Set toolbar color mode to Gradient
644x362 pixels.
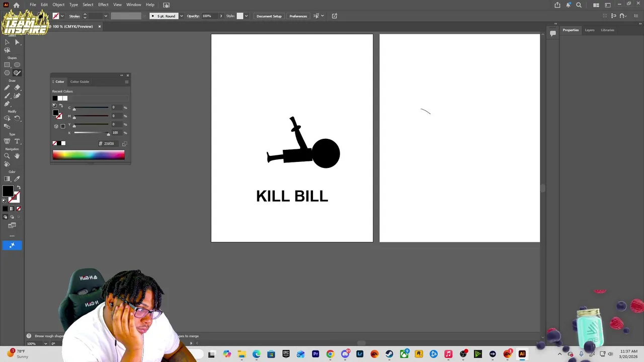(x=12, y=209)
